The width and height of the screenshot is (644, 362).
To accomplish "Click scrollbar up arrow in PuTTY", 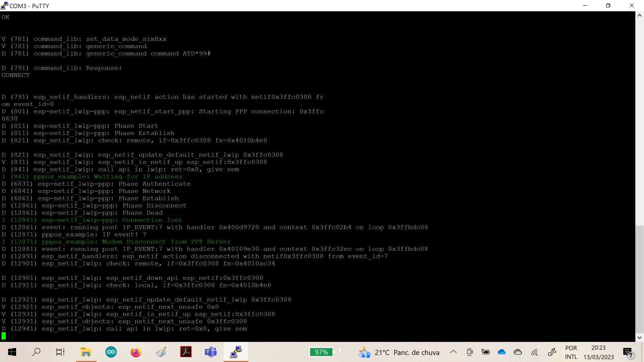I will pos(640,15).
